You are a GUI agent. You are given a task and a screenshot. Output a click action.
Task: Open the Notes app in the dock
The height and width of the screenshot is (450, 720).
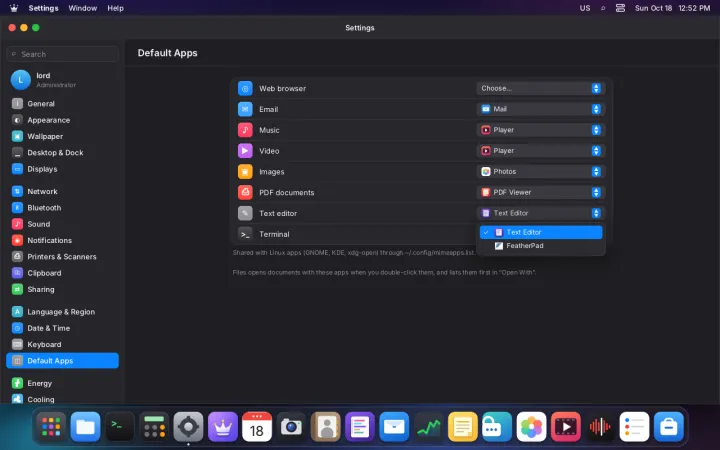pos(463,427)
